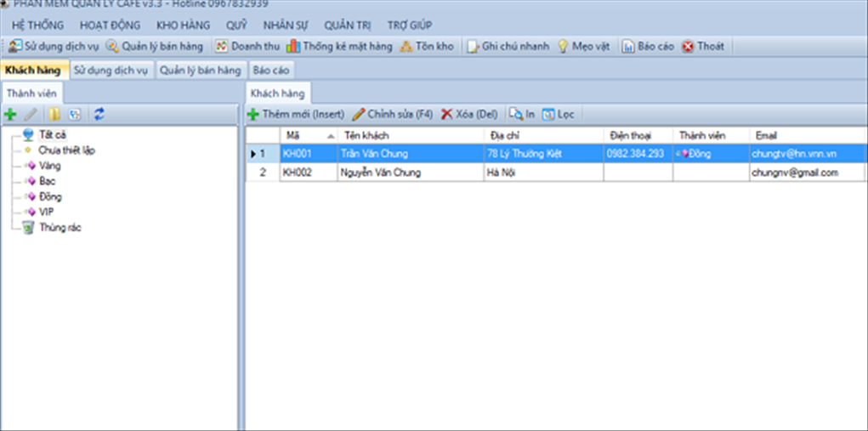Click the green plus icon in Thành viên panel
This screenshot has width=868, height=431.
click(10, 114)
